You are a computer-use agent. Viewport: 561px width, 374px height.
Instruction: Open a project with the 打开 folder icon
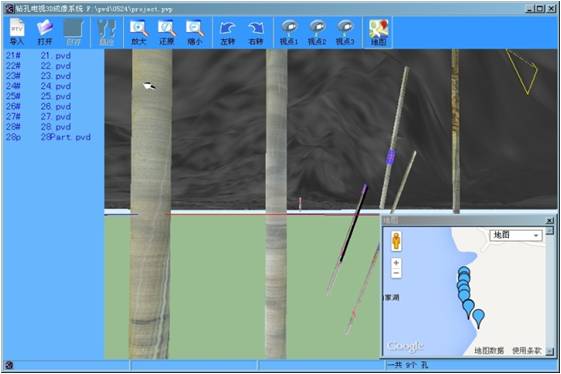[45, 32]
